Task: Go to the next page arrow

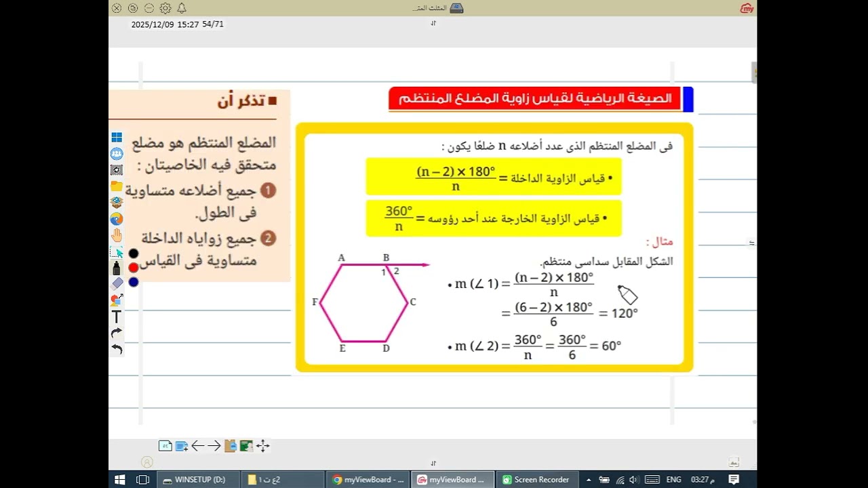Action: [x=214, y=446]
